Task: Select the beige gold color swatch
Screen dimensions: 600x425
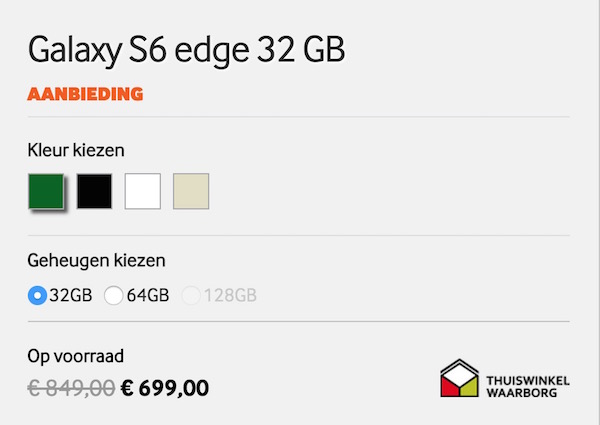Action: tap(191, 190)
